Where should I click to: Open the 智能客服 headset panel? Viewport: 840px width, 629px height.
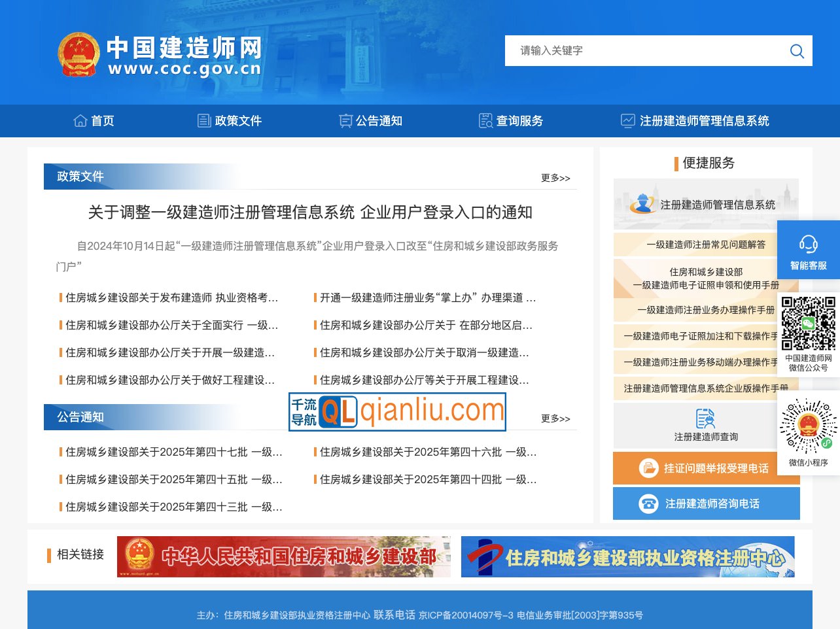(809, 250)
